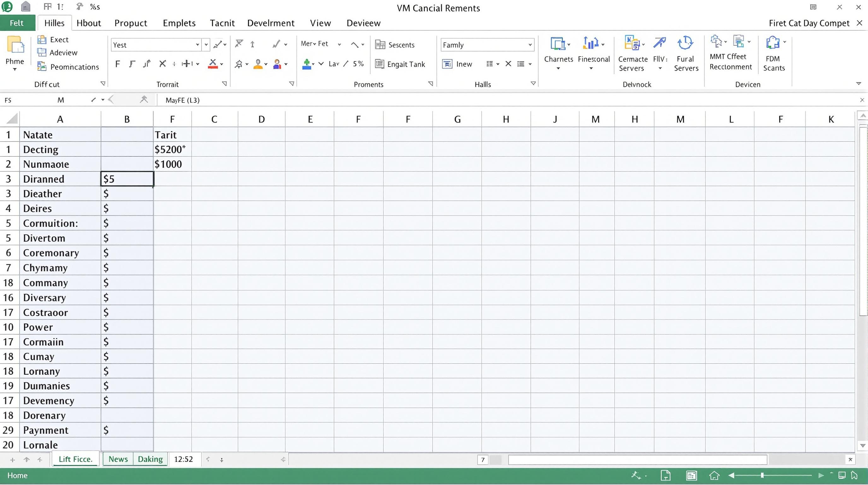Viewport: 868px width, 485px height.
Task: Click the FDM Scants puzzle icon
Action: pyautogui.click(x=772, y=43)
